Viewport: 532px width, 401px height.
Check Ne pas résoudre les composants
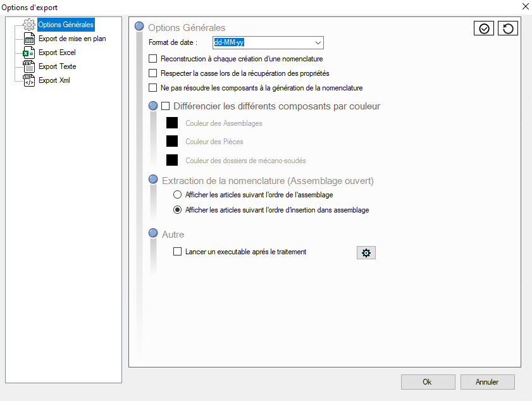pyautogui.click(x=152, y=88)
